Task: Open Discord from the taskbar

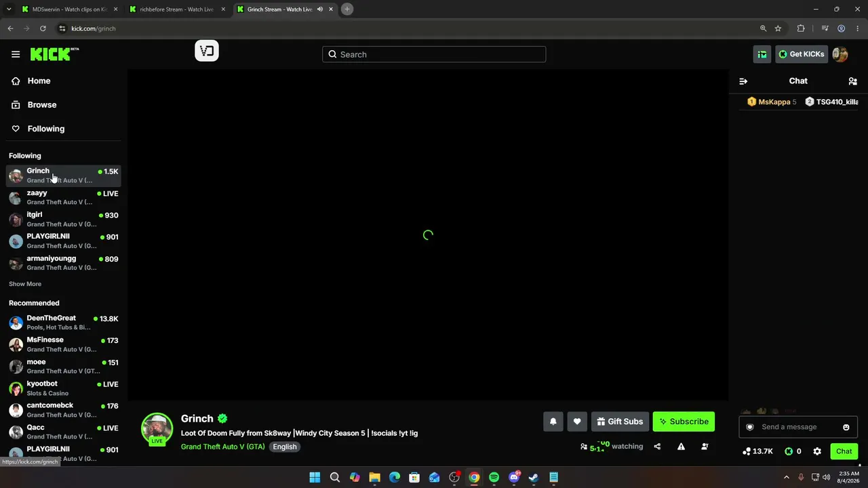Action: point(514,478)
